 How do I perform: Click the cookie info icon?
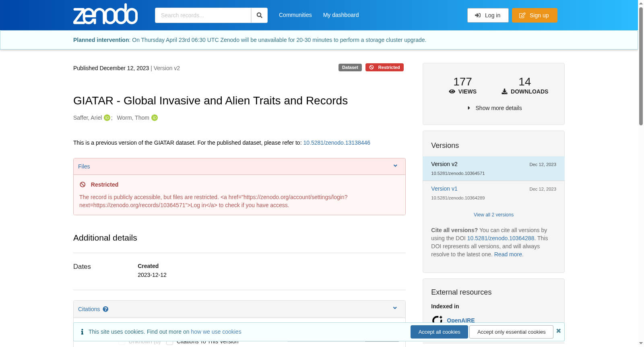pos(82,332)
